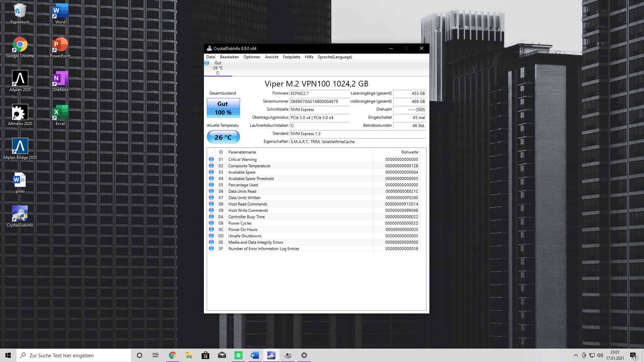The height and width of the screenshot is (362, 644).
Task: Click the Power On Hours status orb
Action: (211, 229)
